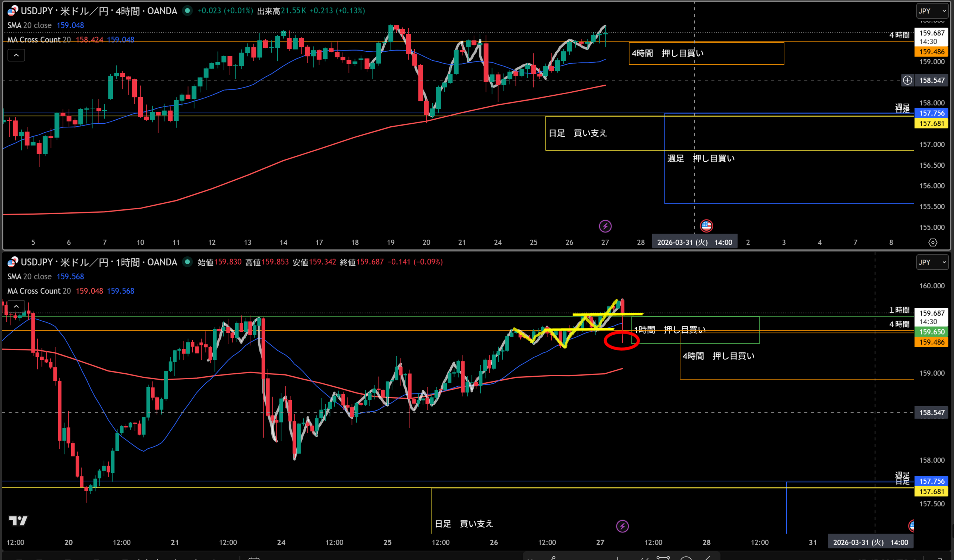Select the 日足 買い支え text box in upper chart
This screenshot has height=560, width=954.
(x=578, y=133)
